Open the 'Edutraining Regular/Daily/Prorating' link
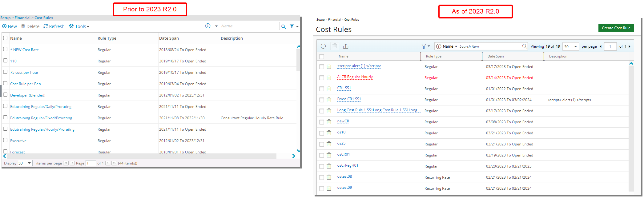 (x=41, y=107)
